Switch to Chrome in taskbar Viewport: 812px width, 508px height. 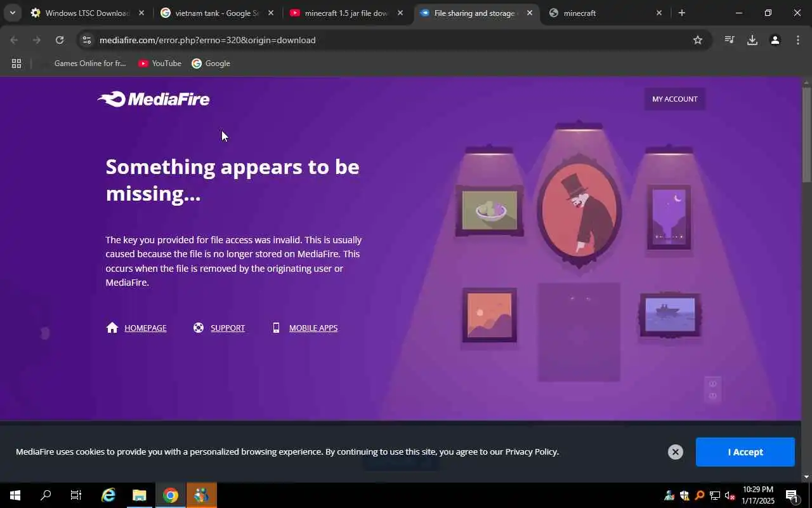171,495
